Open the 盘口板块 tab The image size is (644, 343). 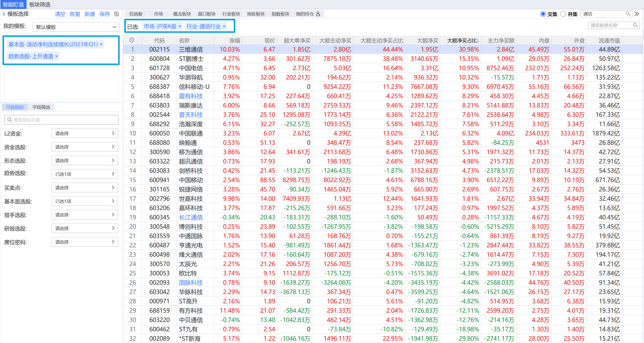[x=207, y=14]
